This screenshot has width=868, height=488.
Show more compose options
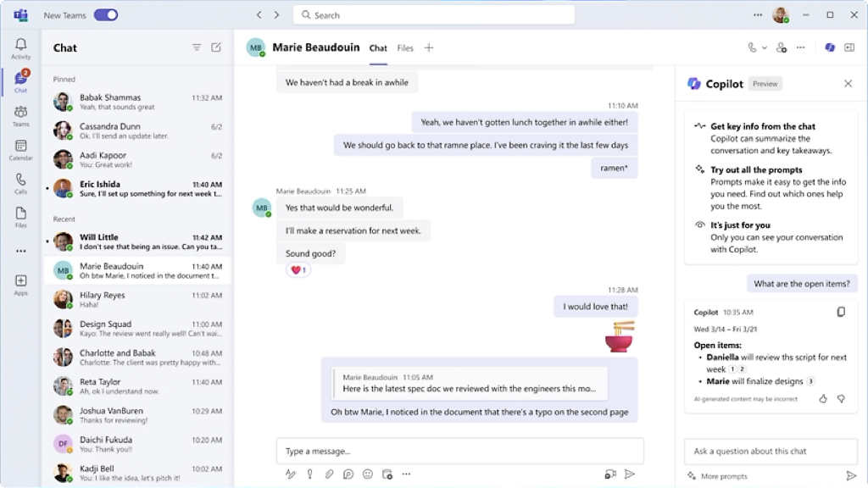[406, 474]
